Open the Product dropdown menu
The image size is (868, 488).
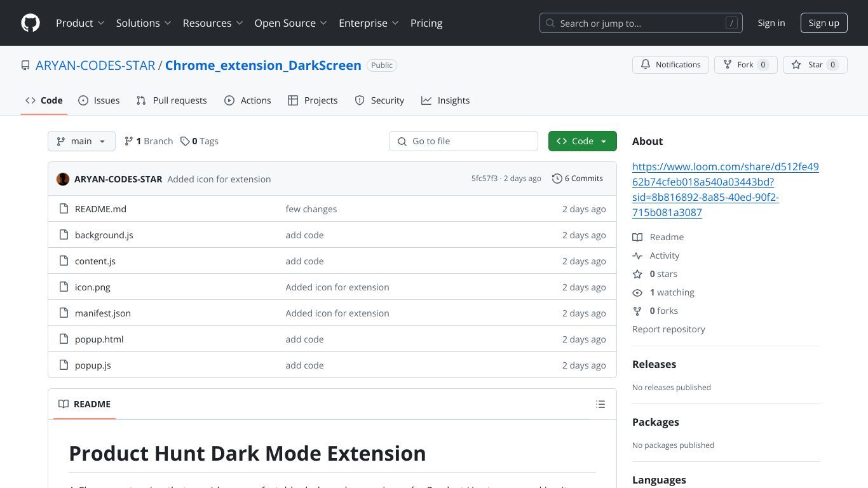point(80,23)
